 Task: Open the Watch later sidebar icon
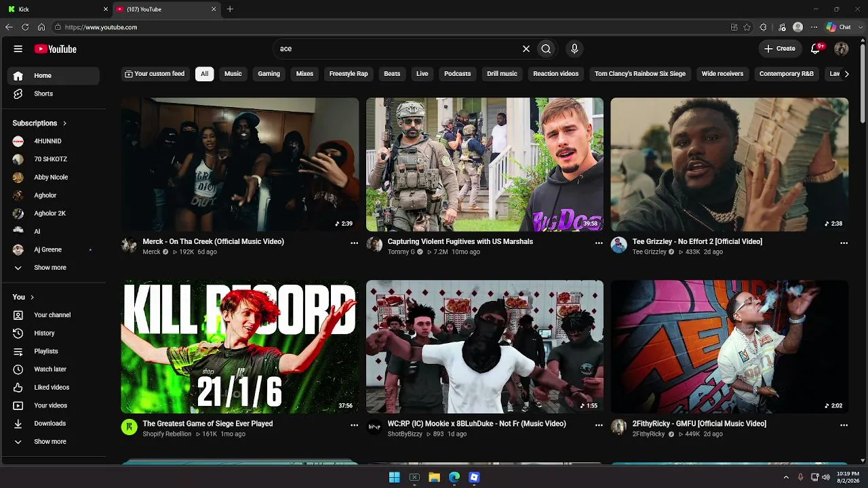18,369
